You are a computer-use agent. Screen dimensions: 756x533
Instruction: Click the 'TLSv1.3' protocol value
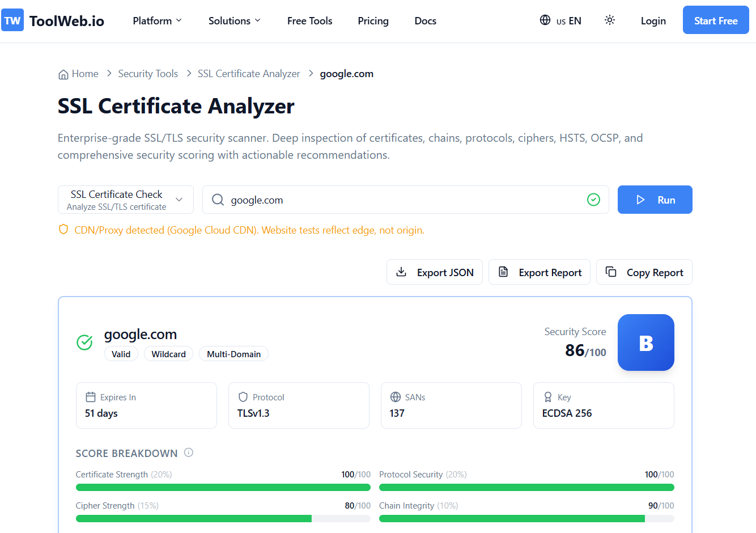[x=253, y=413]
